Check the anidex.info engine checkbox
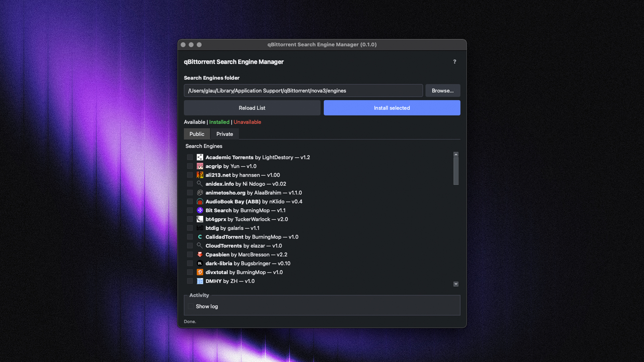The width and height of the screenshot is (644, 362). click(x=190, y=184)
